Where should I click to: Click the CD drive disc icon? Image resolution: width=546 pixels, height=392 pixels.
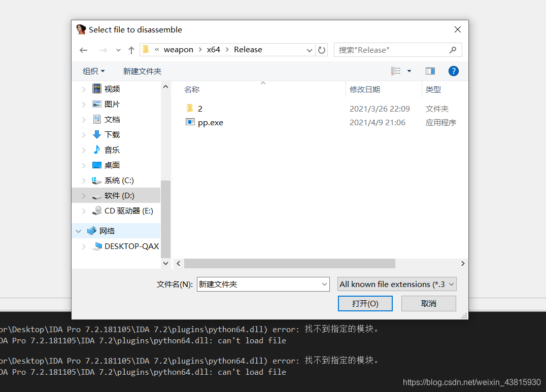click(x=97, y=210)
